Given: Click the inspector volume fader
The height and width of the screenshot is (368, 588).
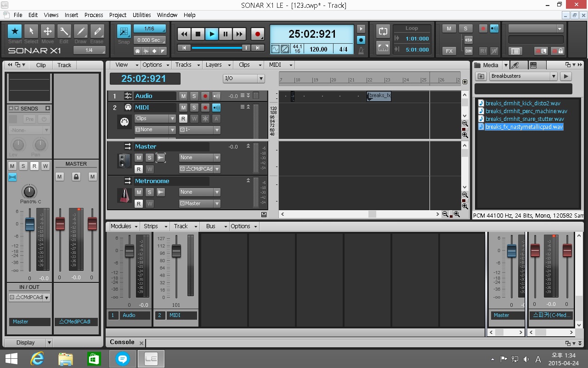Looking at the screenshot, I should [30, 224].
